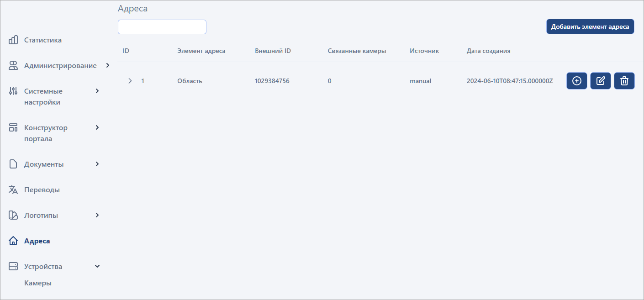Expand the Администрирование submenu arrow

point(108,65)
